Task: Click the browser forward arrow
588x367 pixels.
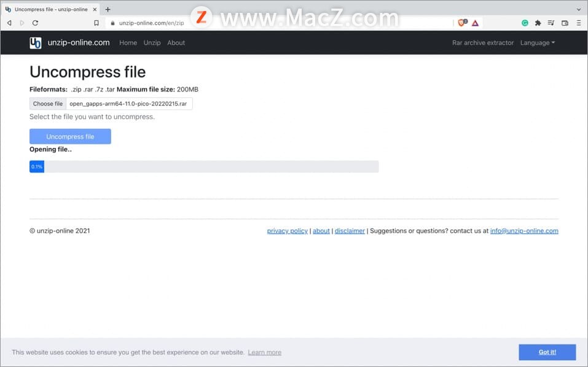Action: (22, 23)
